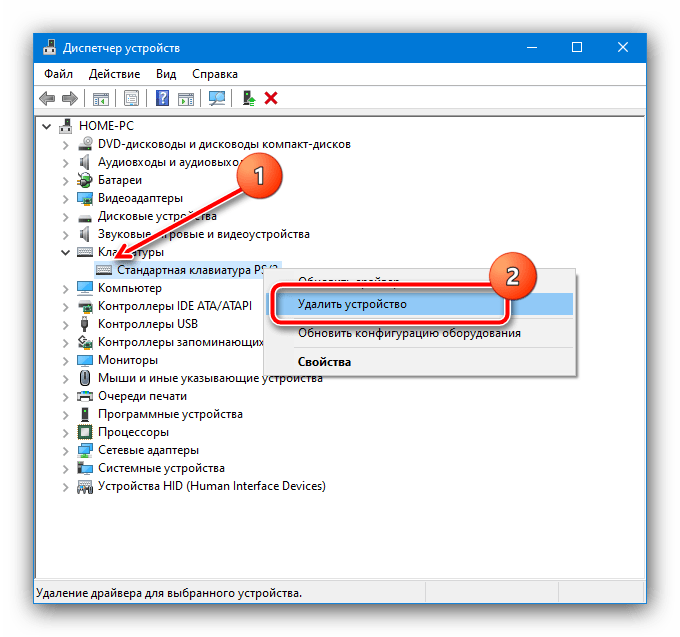Click red X uninstall device icon

pyautogui.click(x=271, y=98)
